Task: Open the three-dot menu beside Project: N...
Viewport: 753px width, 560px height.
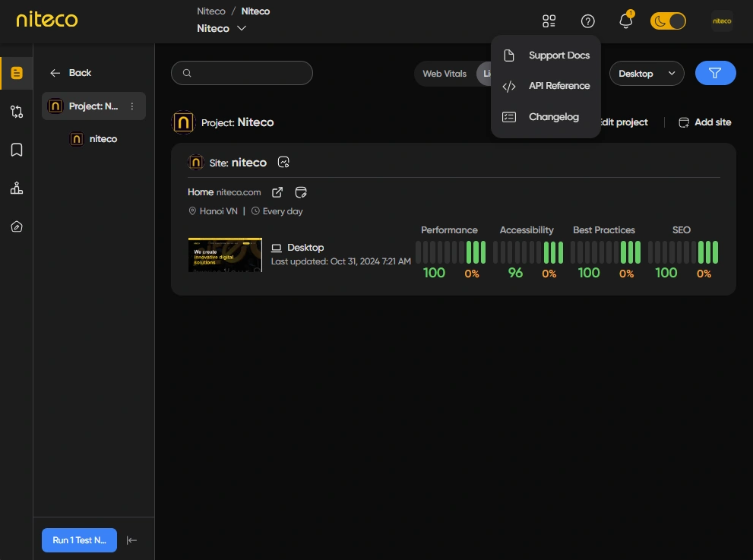Action: 132,106
